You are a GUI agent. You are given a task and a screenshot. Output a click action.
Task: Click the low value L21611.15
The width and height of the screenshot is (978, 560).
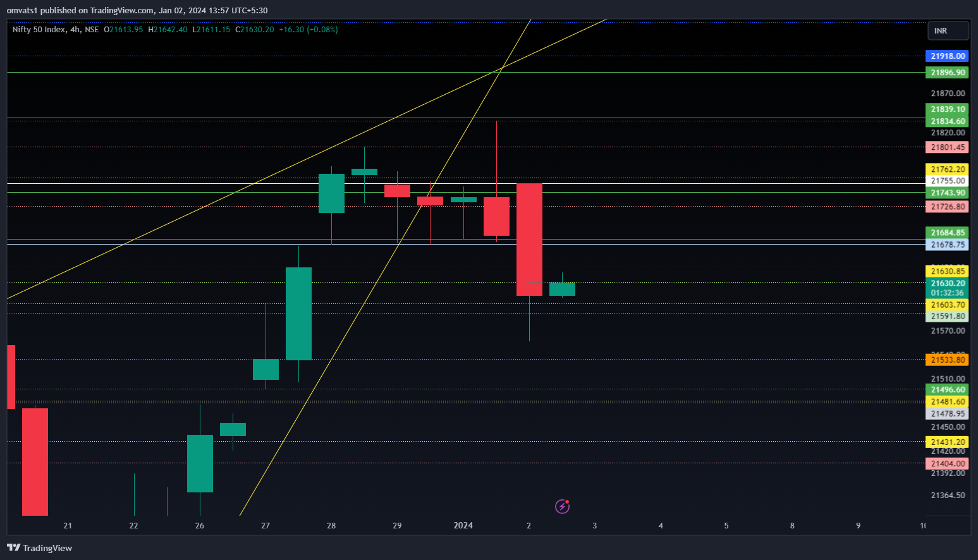[x=212, y=30]
